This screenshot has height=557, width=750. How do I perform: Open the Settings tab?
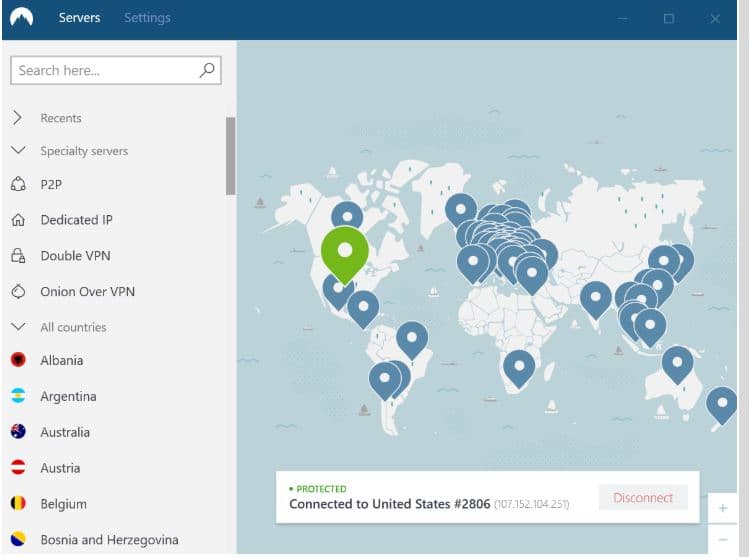point(147,18)
